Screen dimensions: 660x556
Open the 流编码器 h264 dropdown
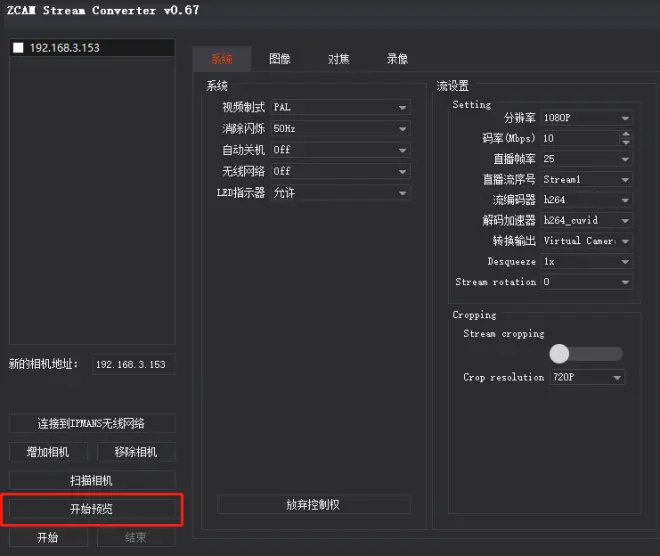pyautogui.click(x=586, y=200)
